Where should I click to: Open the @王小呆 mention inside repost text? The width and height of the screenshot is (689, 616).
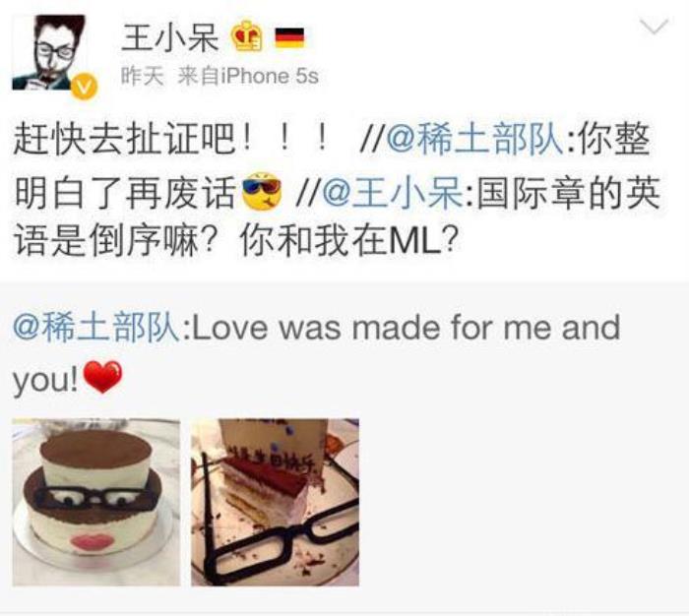[x=392, y=193]
